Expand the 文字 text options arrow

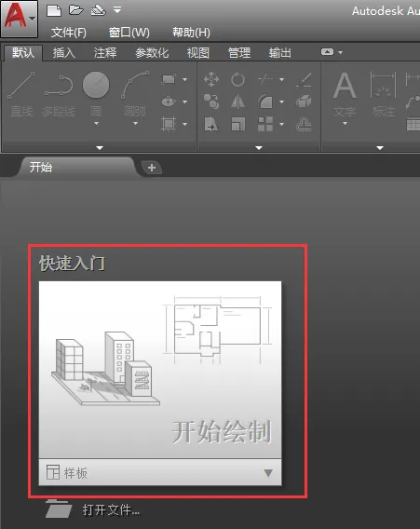click(x=345, y=124)
